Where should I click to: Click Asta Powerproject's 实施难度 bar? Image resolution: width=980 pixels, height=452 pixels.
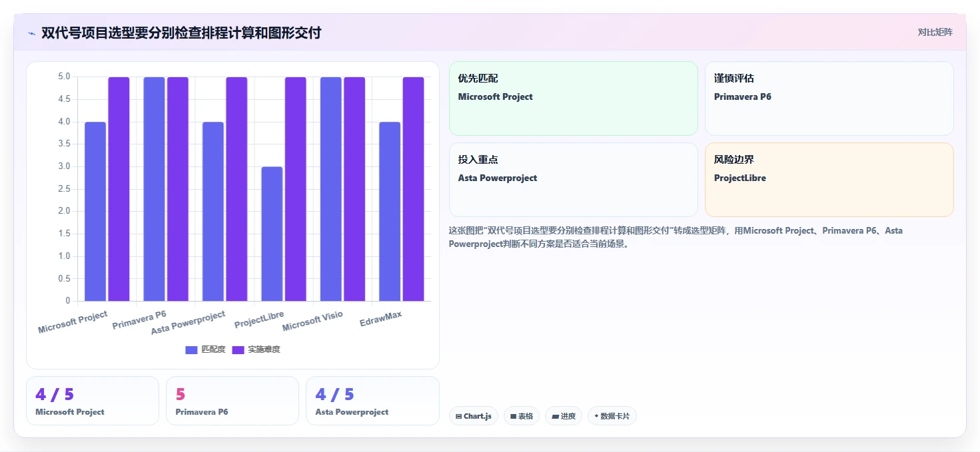click(237, 189)
